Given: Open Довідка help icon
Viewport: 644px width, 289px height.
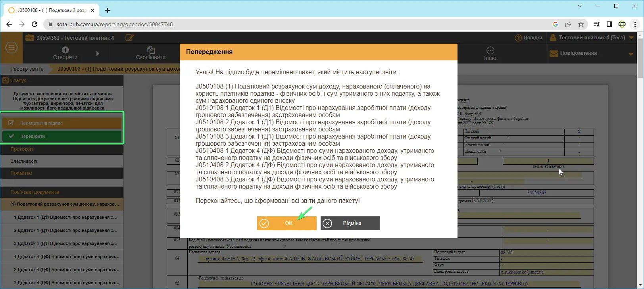Looking at the screenshot, I should (x=518, y=38).
